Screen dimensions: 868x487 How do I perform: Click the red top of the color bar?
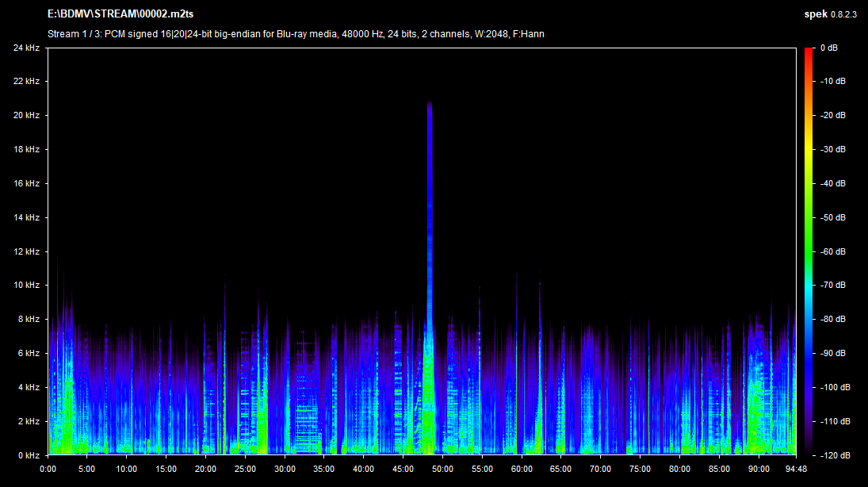pos(809,52)
